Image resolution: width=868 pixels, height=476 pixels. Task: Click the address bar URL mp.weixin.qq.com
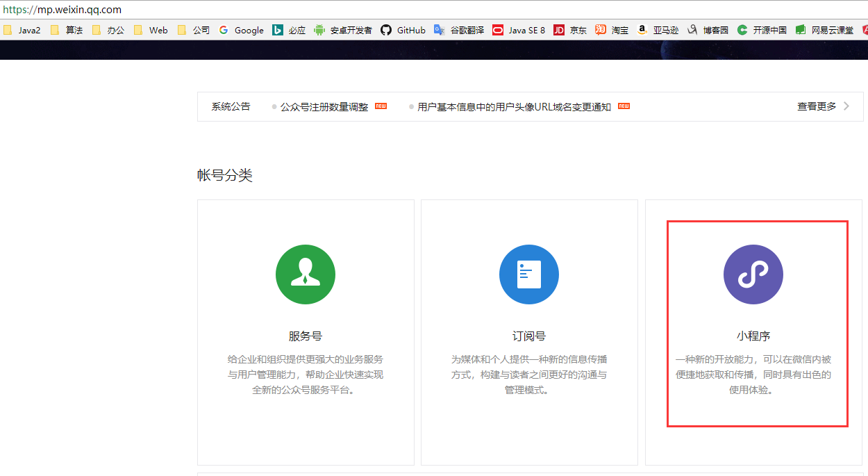point(62,10)
